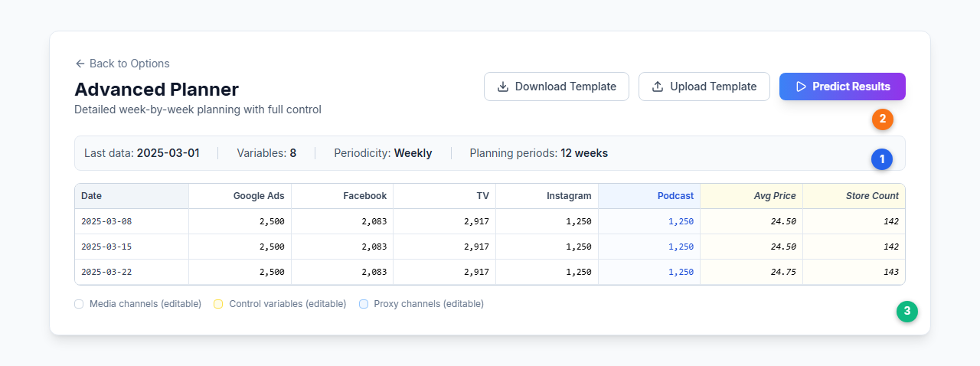The width and height of the screenshot is (980, 366).
Task: Edit Google Ads value for 2025-03-15
Action: (240, 247)
